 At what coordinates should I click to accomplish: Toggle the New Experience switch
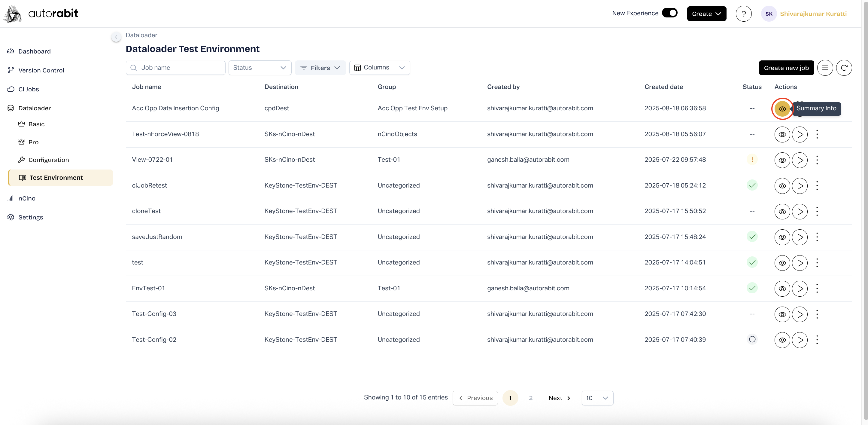669,13
